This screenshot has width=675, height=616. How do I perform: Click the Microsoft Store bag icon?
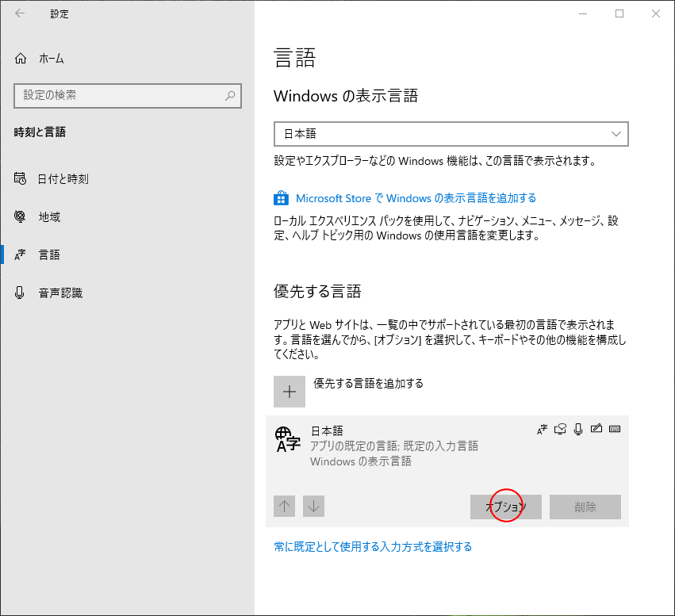pyautogui.click(x=281, y=198)
